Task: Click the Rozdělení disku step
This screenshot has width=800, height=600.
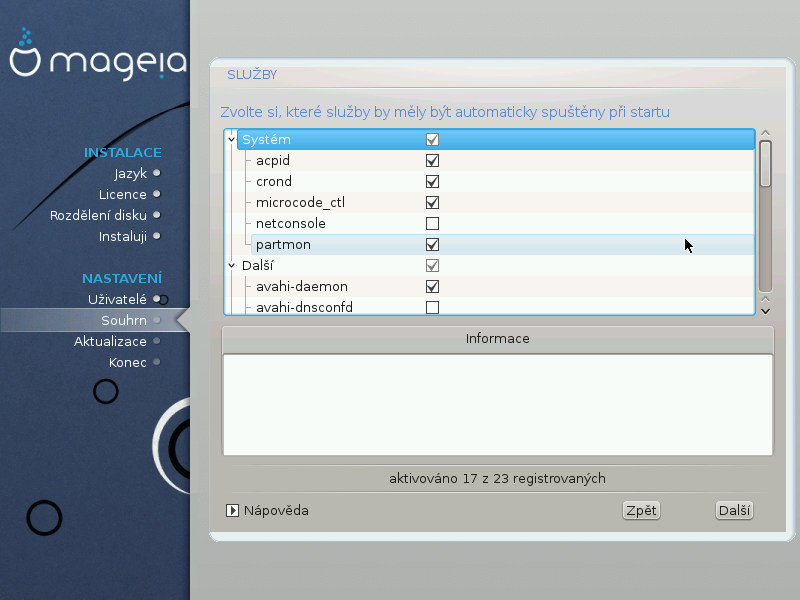Action: pyautogui.click(x=98, y=215)
